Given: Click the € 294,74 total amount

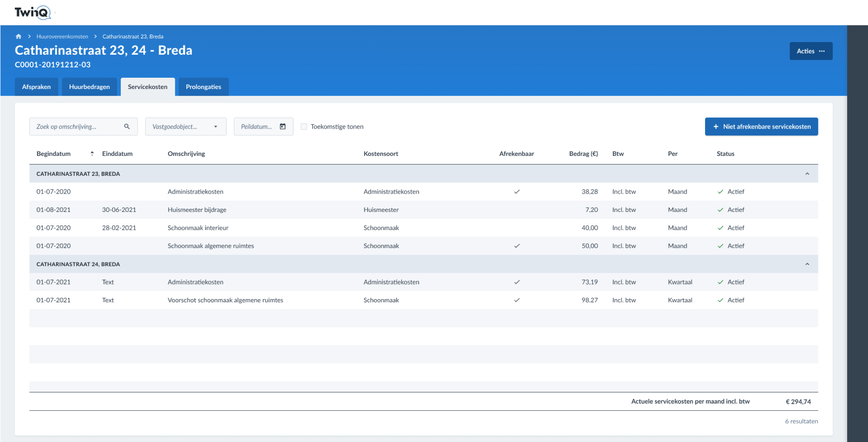Looking at the screenshot, I should (798, 402).
